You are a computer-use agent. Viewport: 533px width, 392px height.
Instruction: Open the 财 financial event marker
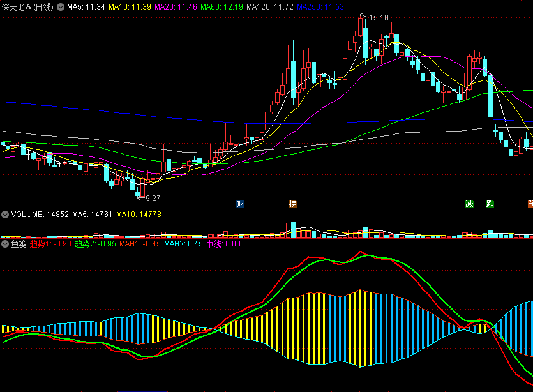pos(240,204)
